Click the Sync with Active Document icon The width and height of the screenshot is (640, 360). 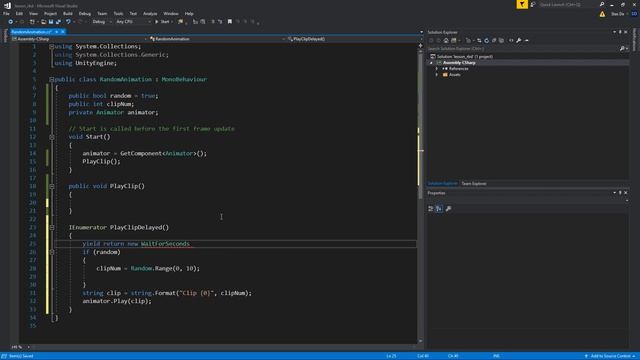[x=479, y=40]
